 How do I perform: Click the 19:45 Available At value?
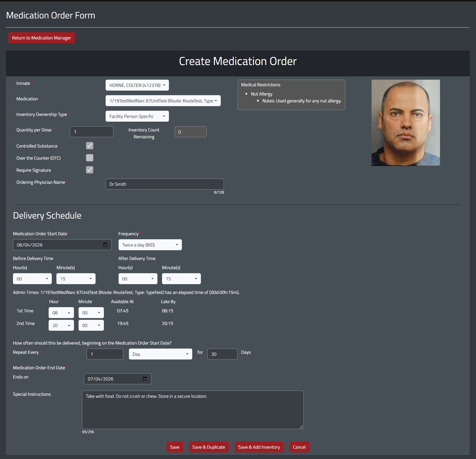(x=123, y=324)
